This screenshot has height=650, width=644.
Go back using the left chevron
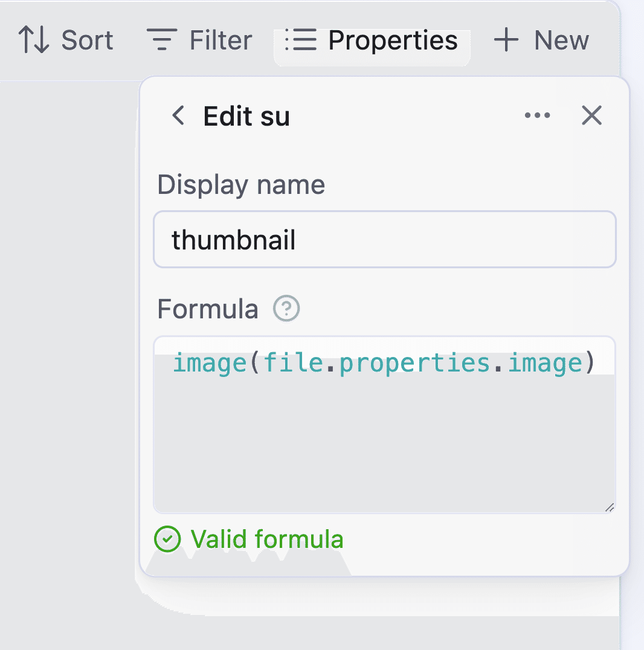pos(178,115)
